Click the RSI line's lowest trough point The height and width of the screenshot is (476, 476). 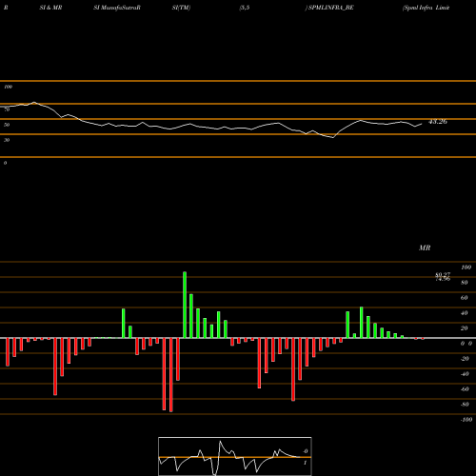pos(333,138)
